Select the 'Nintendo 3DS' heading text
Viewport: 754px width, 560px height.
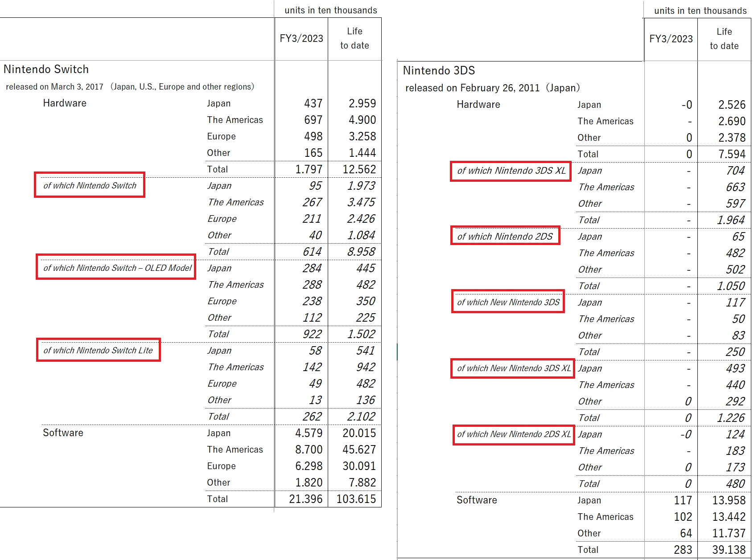point(439,71)
